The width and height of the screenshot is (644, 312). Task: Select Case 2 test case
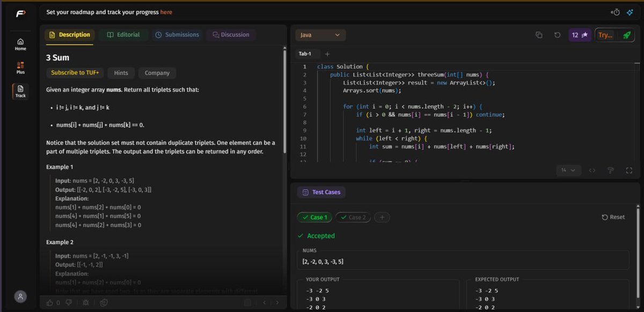click(353, 217)
